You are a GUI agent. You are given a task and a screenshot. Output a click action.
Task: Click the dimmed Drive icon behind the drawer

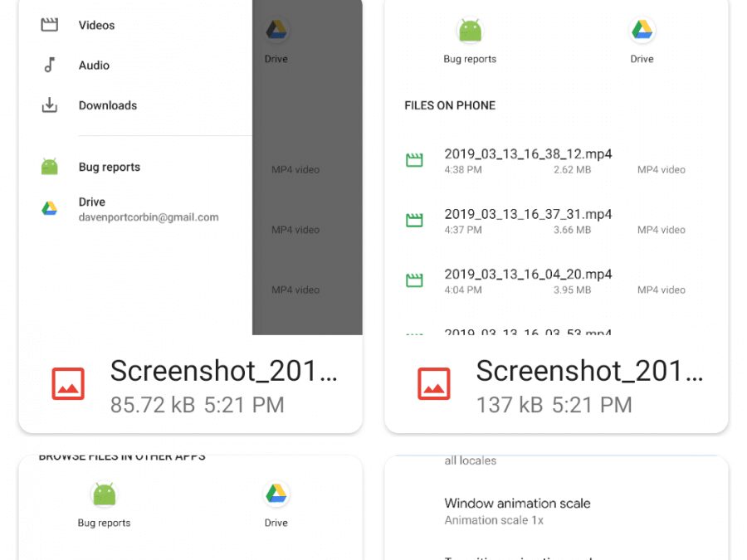[x=276, y=31]
